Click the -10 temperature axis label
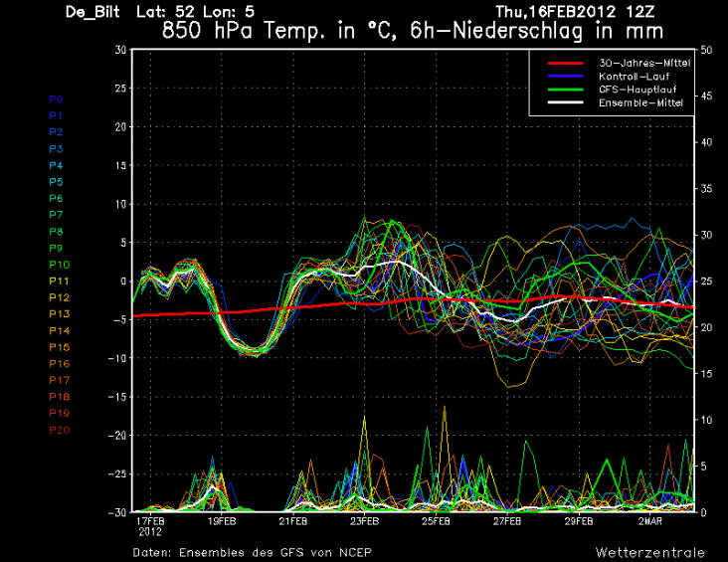This screenshot has width=728, height=562. (117, 358)
